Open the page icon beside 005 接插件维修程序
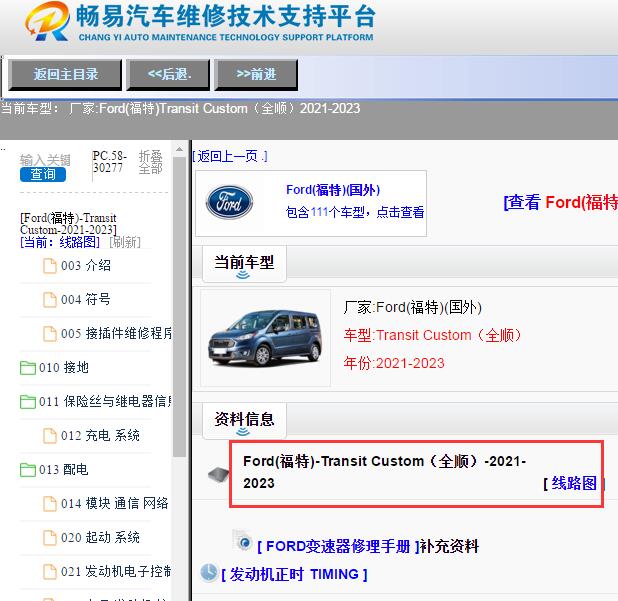 click(x=50, y=334)
